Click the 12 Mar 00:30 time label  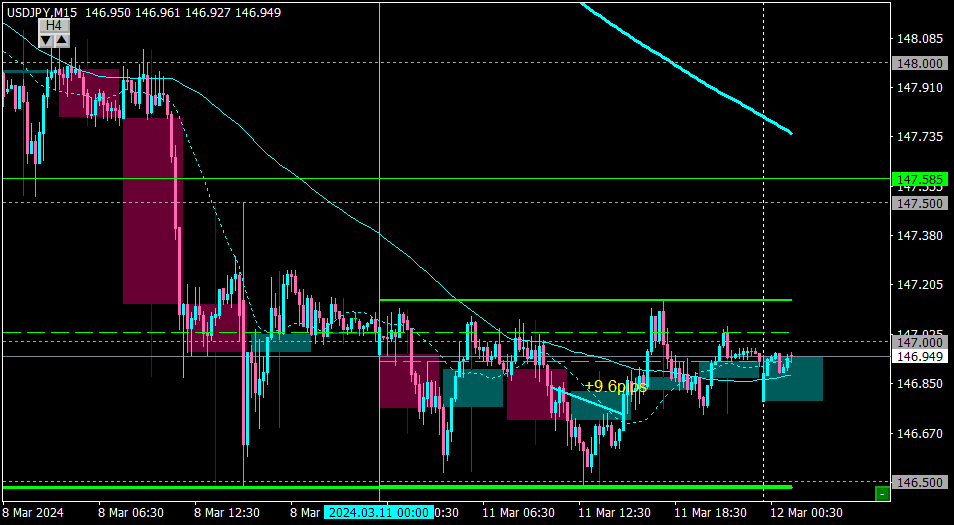807,513
